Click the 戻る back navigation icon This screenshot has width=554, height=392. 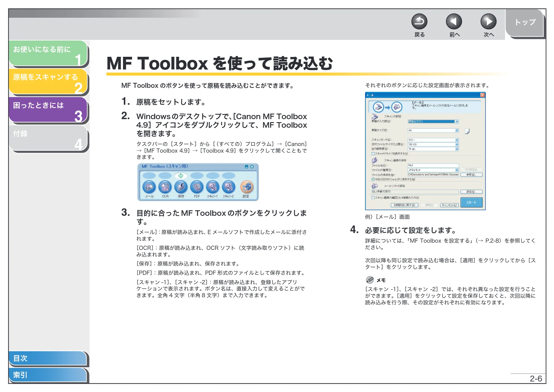(419, 22)
